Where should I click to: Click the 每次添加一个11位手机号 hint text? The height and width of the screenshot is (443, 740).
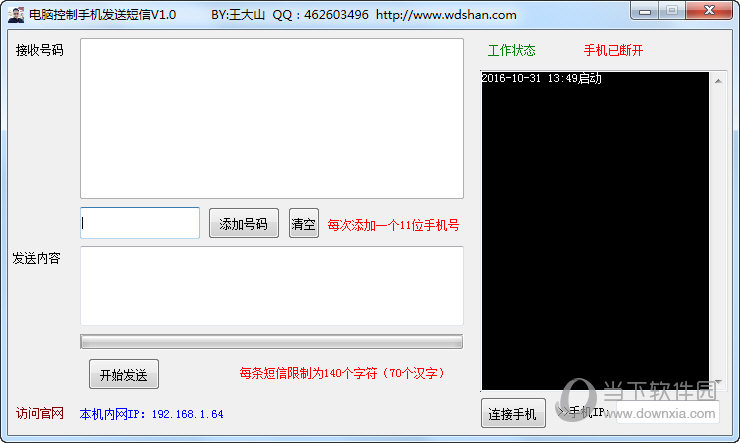[393, 226]
